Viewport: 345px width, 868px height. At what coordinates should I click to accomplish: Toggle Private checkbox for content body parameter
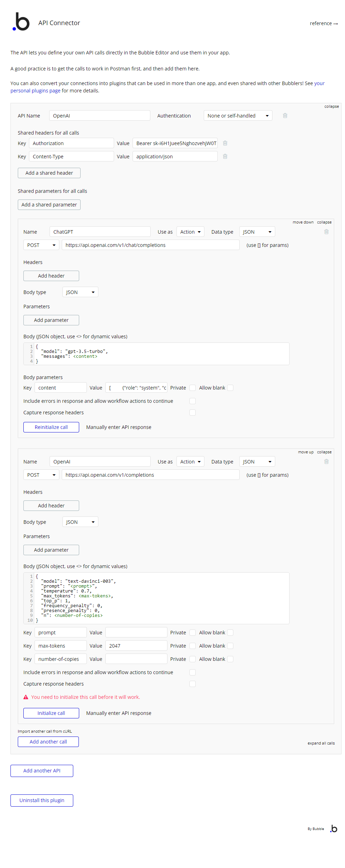pos(193,388)
